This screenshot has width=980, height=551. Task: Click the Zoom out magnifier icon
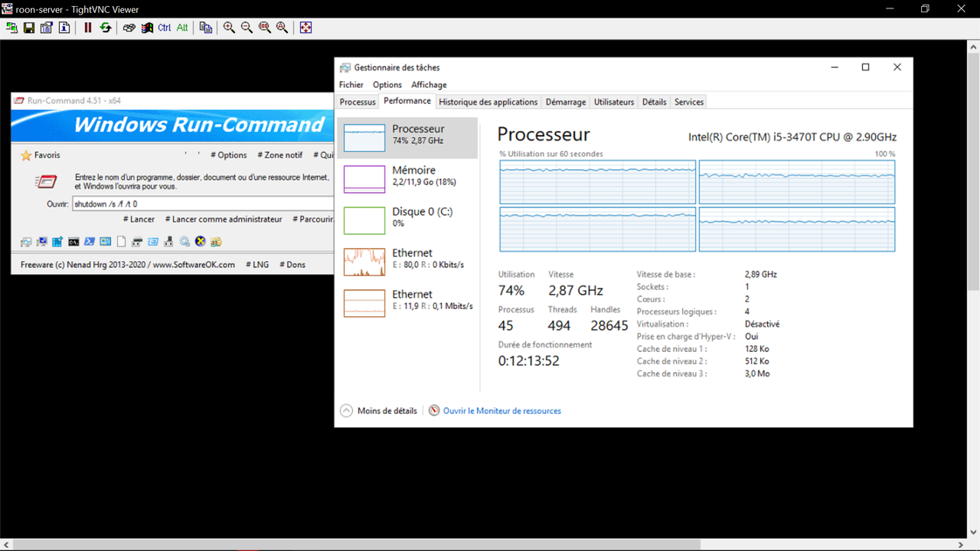[x=247, y=28]
